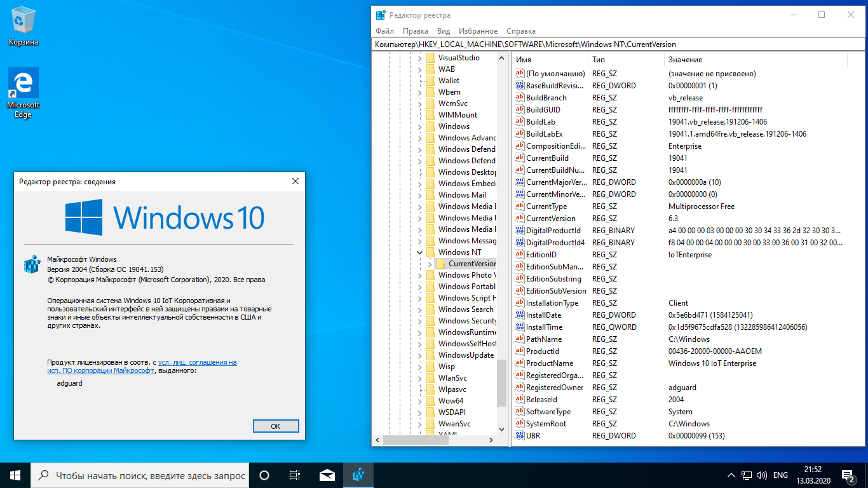This screenshot has width=868, height=488.
Task: Open the Правка menu
Action: (x=416, y=30)
